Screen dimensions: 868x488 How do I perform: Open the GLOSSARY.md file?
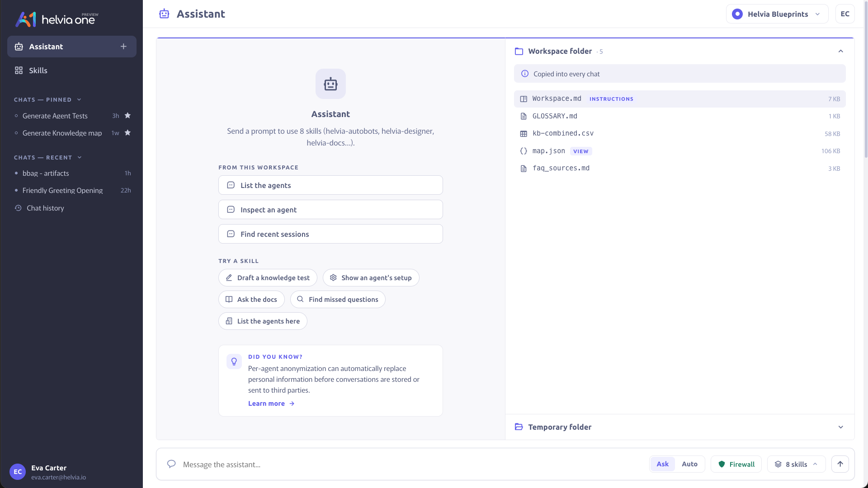679,116
